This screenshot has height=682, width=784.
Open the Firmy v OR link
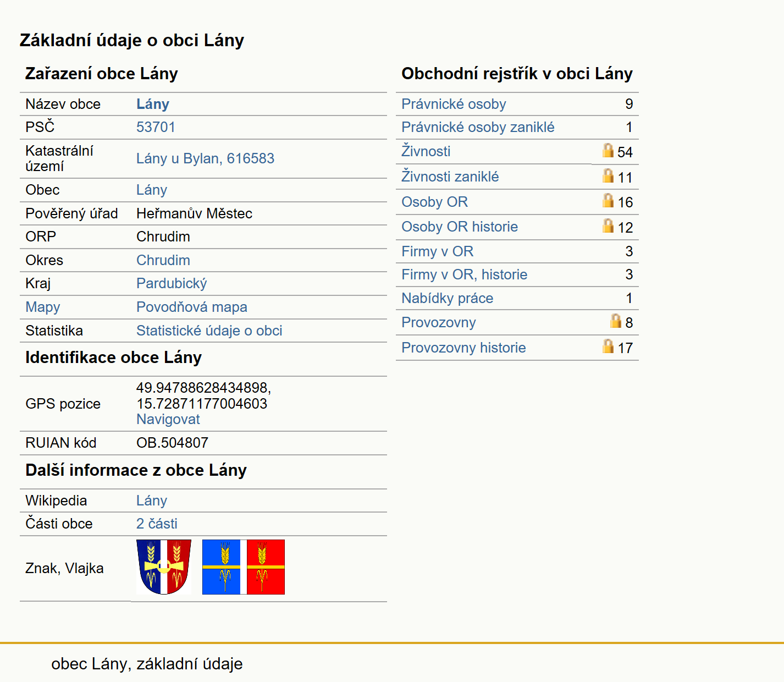(x=438, y=251)
